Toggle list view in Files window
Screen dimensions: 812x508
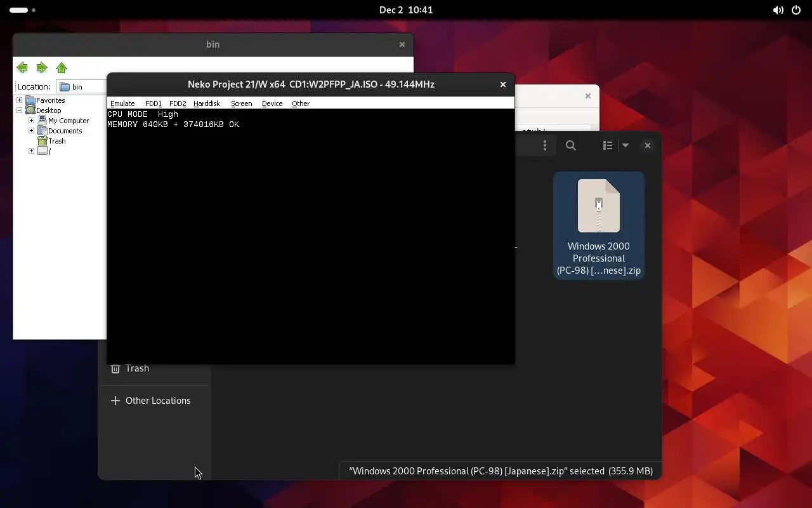point(607,146)
